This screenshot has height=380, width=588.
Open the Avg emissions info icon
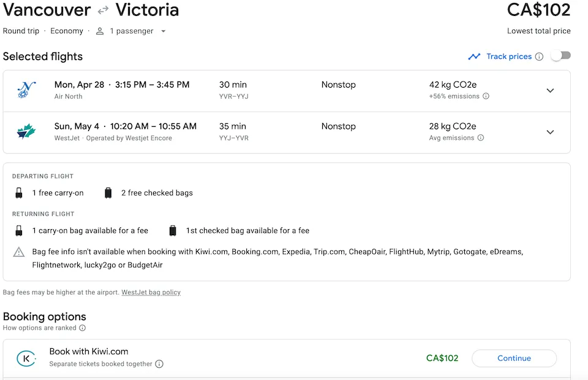[481, 138]
